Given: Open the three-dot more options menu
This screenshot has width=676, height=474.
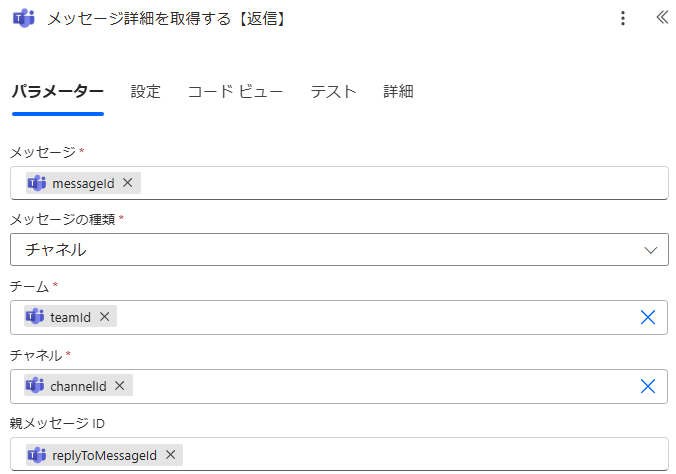Looking at the screenshot, I should tap(623, 18).
